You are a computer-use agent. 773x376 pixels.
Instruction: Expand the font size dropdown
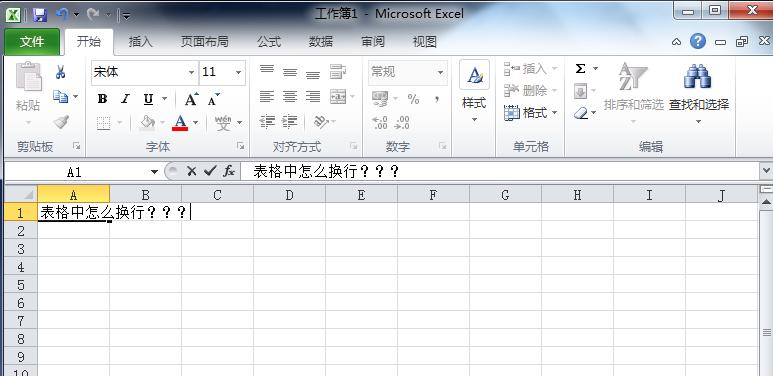point(238,72)
